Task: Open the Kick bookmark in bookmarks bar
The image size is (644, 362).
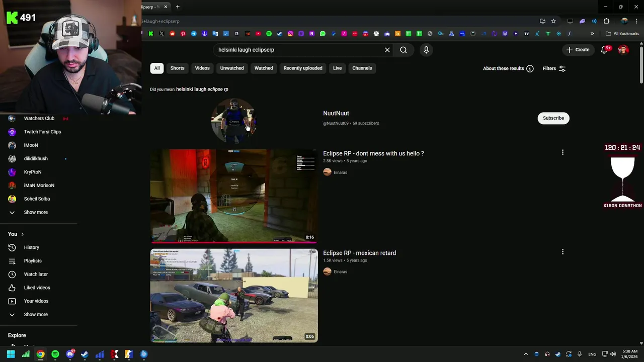Action: [x=151, y=34]
